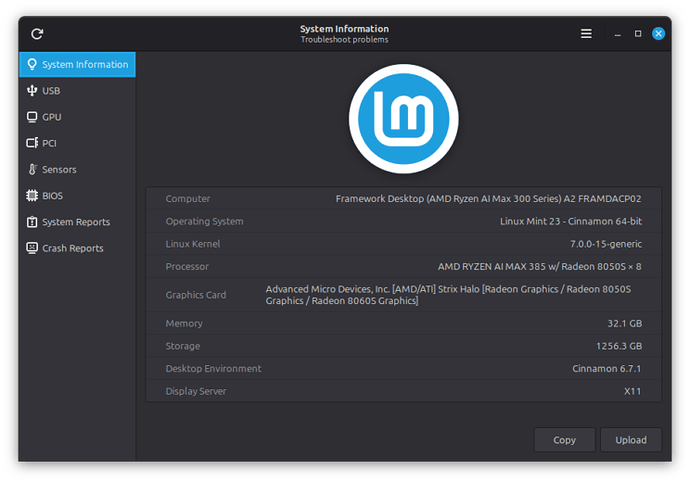Show the Sensors page
Screen dimensions: 690x482
click(x=77, y=169)
